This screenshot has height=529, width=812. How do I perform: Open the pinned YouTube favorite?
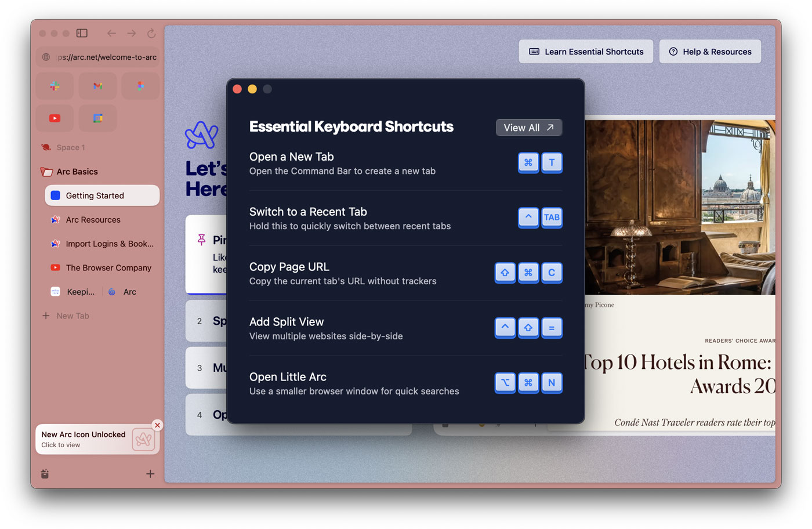55,118
